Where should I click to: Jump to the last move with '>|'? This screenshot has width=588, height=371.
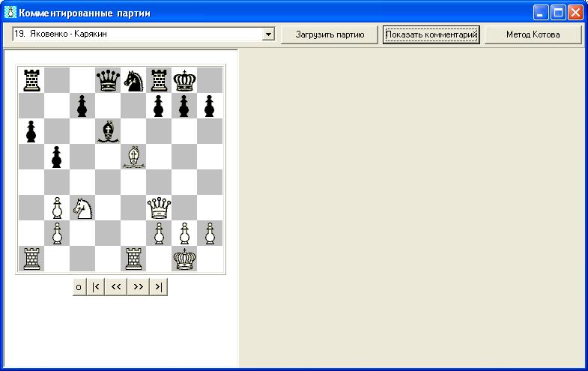[159, 287]
